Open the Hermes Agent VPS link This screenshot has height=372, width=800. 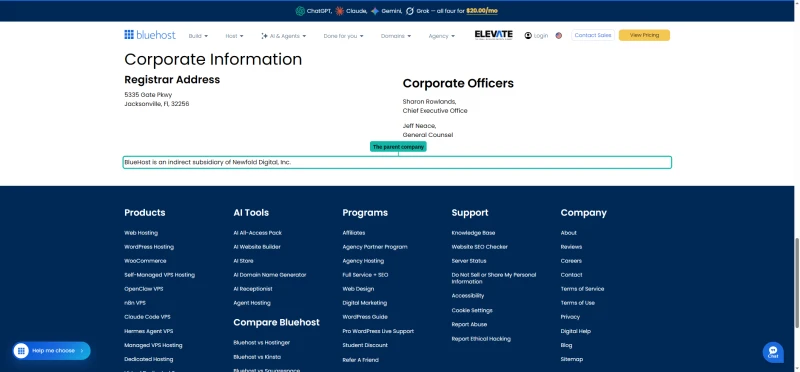pos(148,331)
